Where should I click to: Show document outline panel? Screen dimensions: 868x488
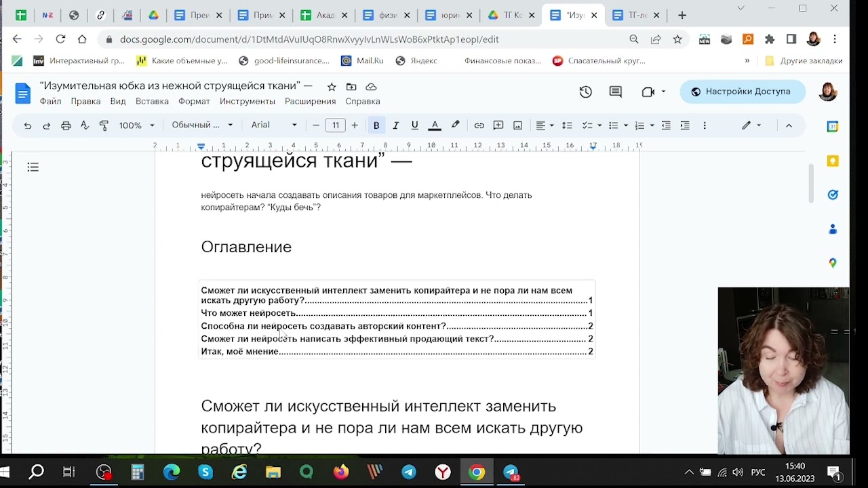tap(33, 167)
